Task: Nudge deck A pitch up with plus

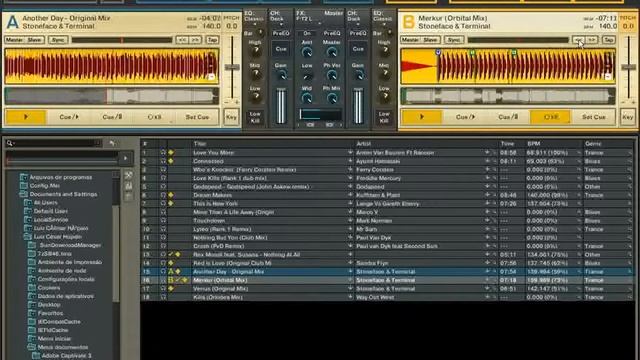Action: [x=237, y=102]
